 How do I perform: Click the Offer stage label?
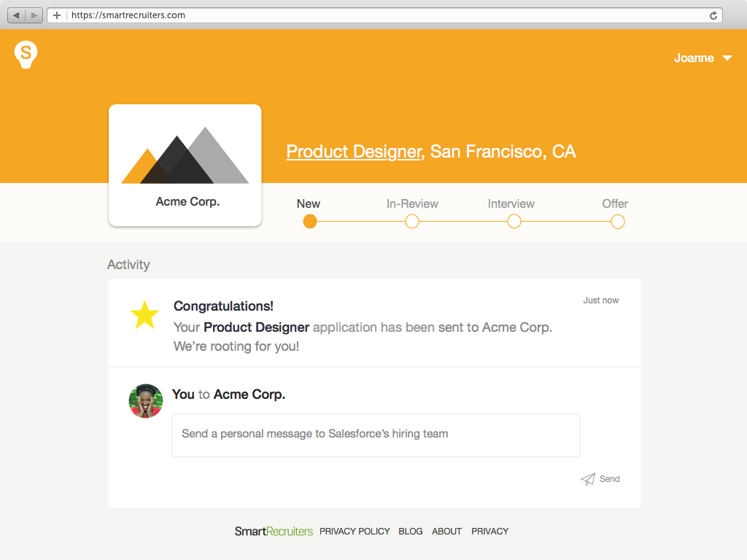click(615, 204)
